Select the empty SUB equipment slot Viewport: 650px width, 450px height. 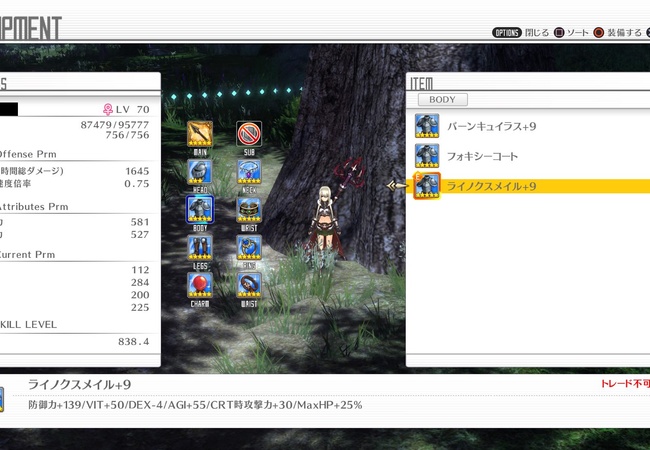point(249,134)
